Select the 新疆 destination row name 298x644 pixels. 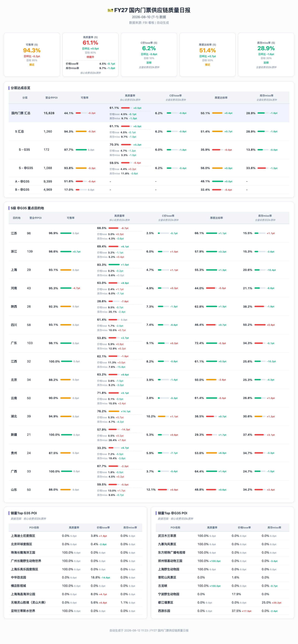pos(14,435)
